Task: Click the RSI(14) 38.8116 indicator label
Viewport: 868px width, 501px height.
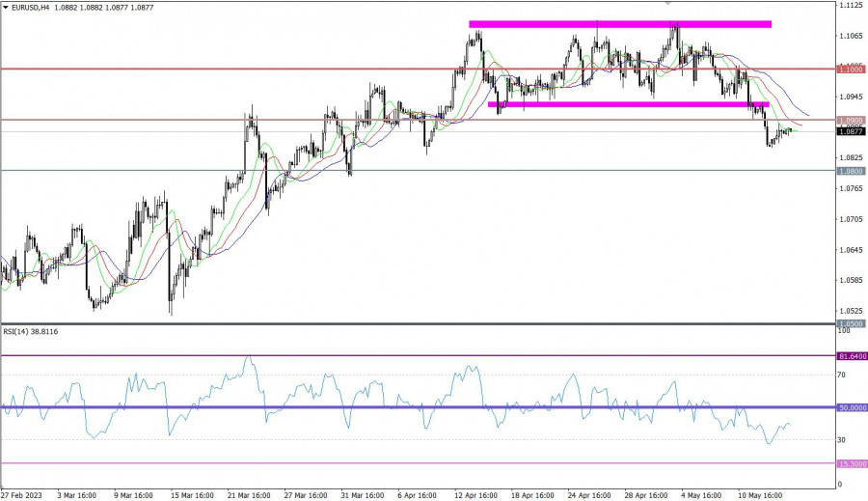Action: click(x=31, y=331)
